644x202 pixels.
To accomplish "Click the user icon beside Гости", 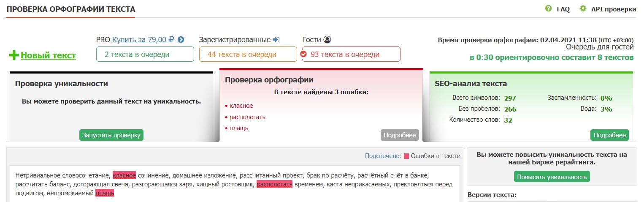I will 327,40.
